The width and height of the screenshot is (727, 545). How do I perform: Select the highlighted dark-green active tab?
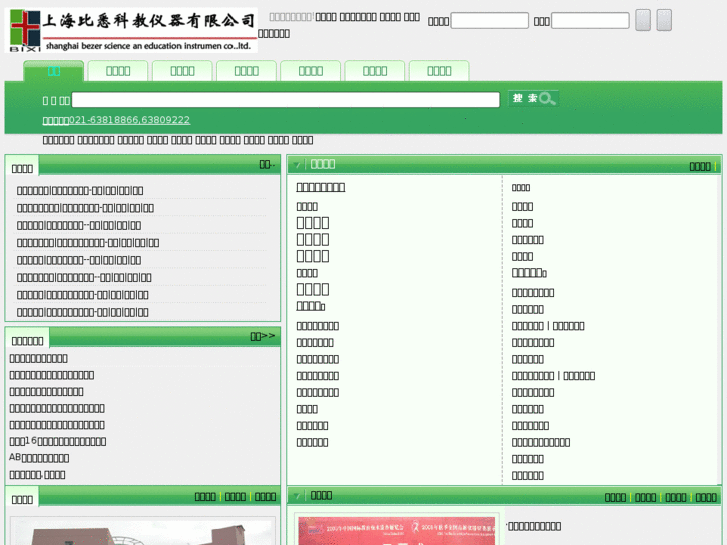(x=54, y=71)
